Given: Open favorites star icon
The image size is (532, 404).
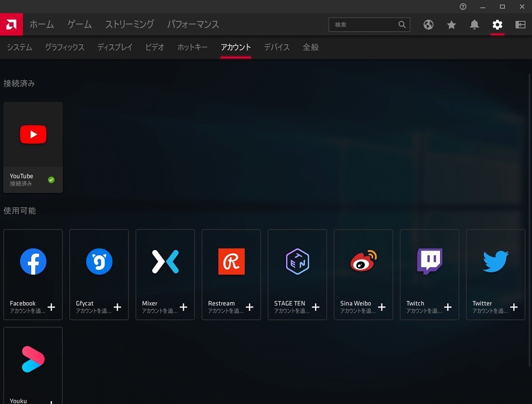Looking at the screenshot, I should (451, 24).
